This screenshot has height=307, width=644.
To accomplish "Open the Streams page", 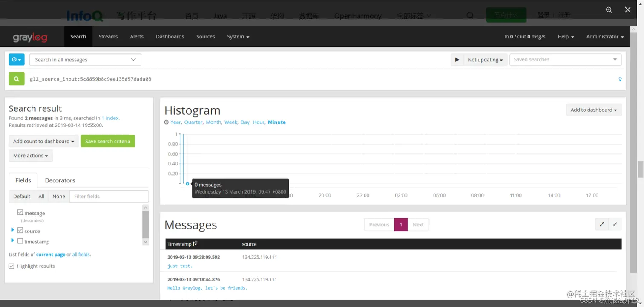I will [108, 37].
